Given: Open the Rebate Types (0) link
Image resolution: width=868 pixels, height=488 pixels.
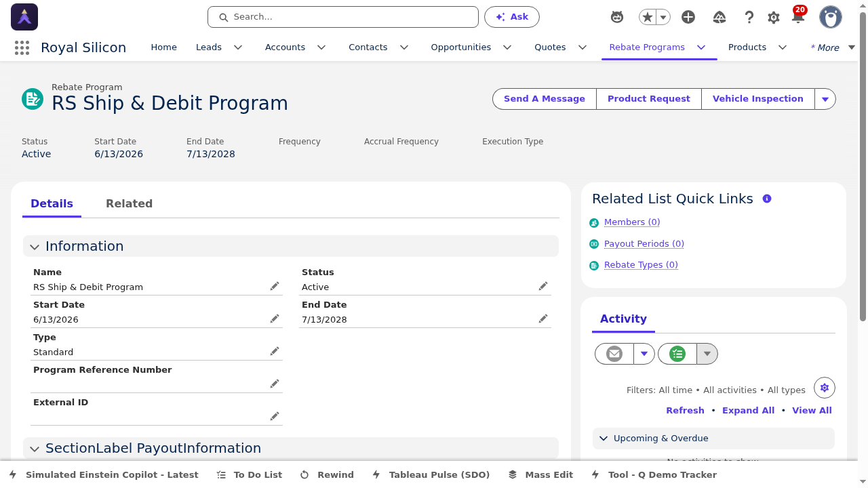Looking at the screenshot, I should (641, 265).
